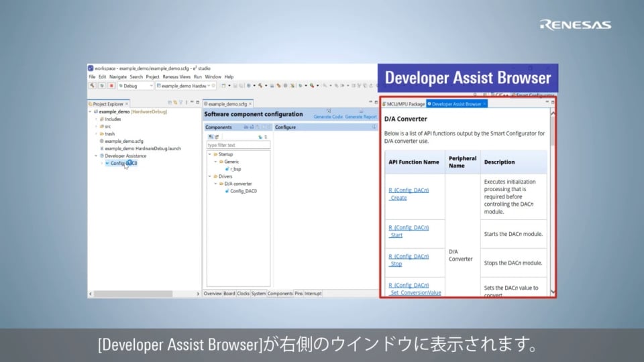Open example_demo.scfg file in Project Explorer
The height and width of the screenshot is (362, 644).
click(x=124, y=141)
